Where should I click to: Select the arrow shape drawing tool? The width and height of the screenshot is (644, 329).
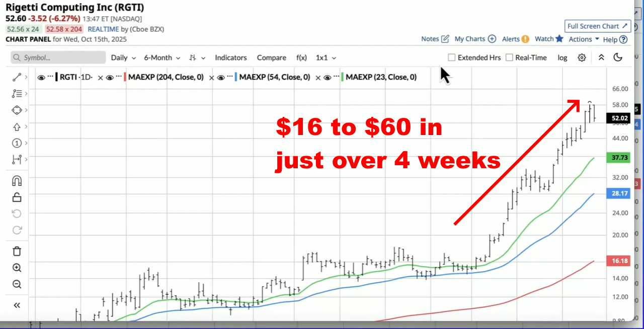pyautogui.click(x=17, y=126)
